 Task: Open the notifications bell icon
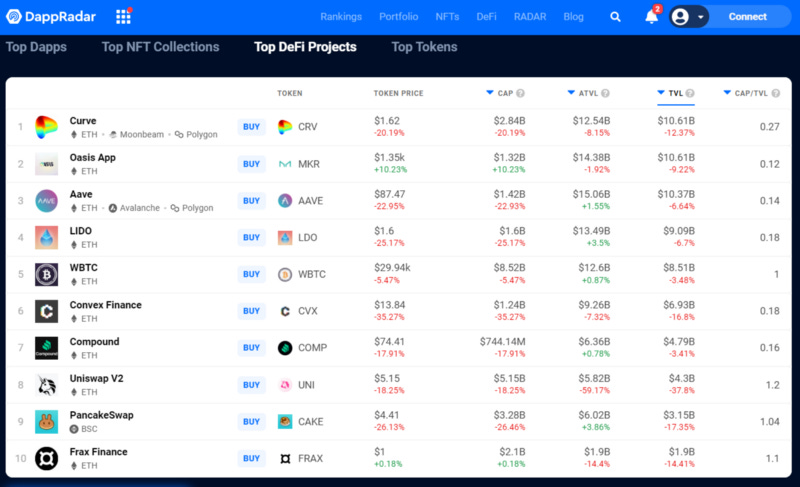pyautogui.click(x=652, y=17)
